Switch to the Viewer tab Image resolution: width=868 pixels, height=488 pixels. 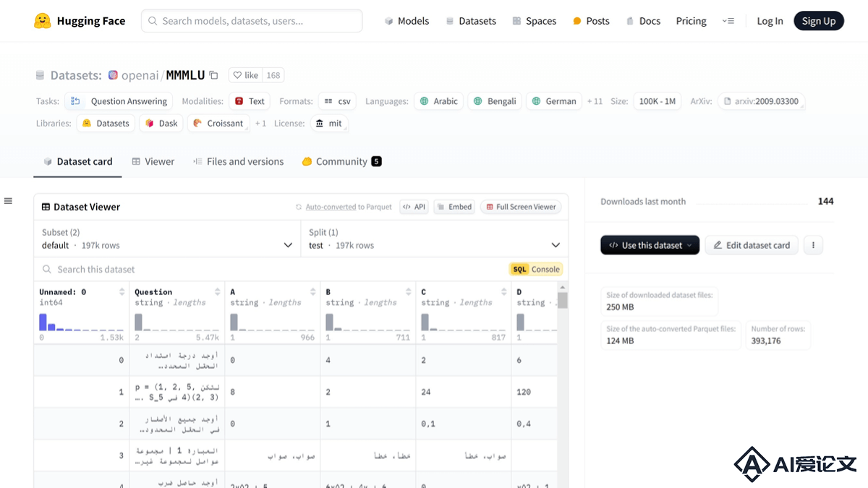(153, 162)
